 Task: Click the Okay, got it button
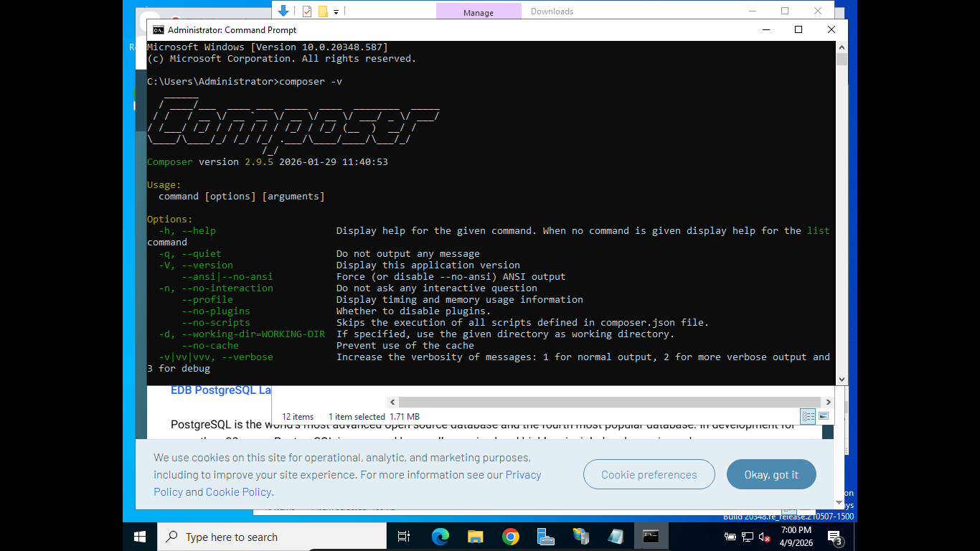pos(771,474)
